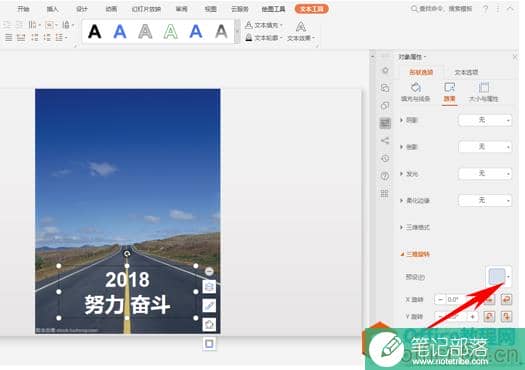Viewport: 525px width, 370px height.
Task: Click the 2018 text on the slide
Action: [127, 280]
